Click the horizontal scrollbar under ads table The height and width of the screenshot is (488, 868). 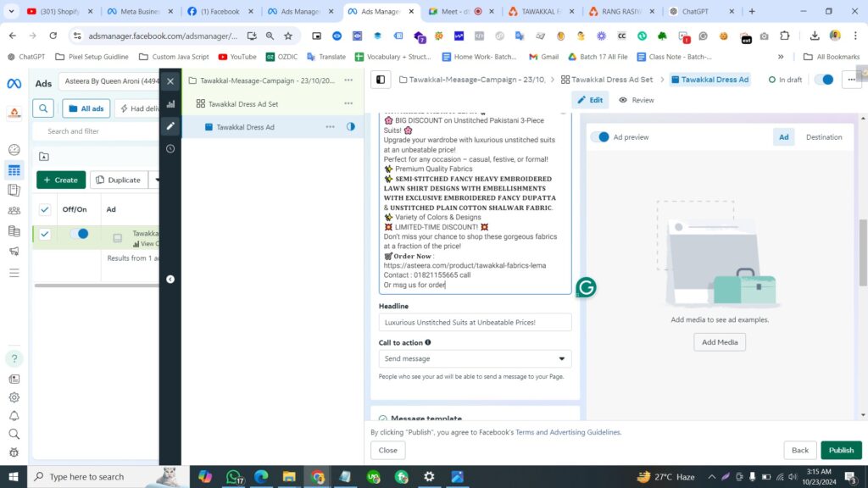pos(97,286)
